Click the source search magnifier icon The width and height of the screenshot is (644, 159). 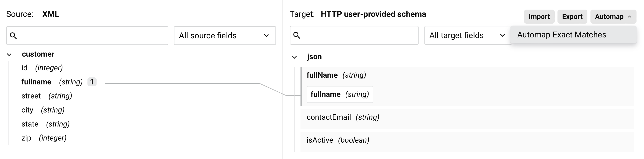click(x=14, y=36)
